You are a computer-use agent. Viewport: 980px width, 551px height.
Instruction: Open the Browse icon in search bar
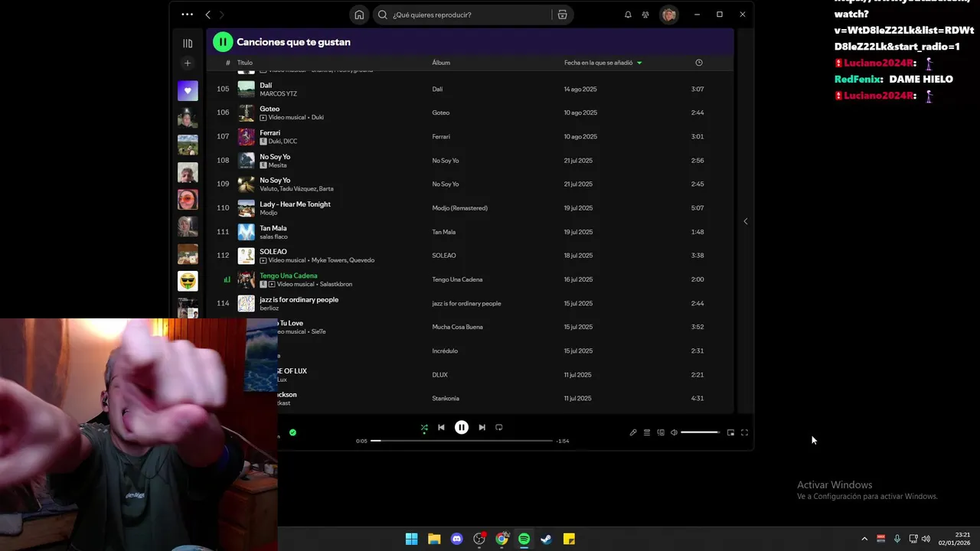[562, 15]
